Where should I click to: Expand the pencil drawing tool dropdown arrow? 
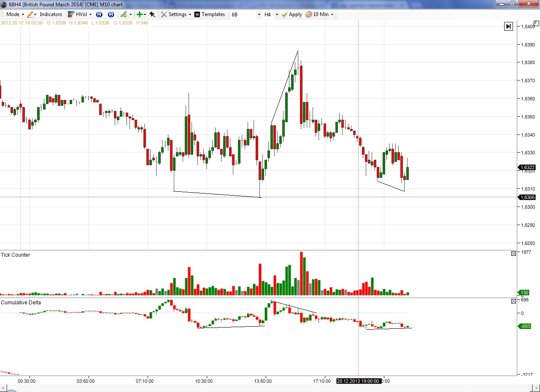click(35, 14)
